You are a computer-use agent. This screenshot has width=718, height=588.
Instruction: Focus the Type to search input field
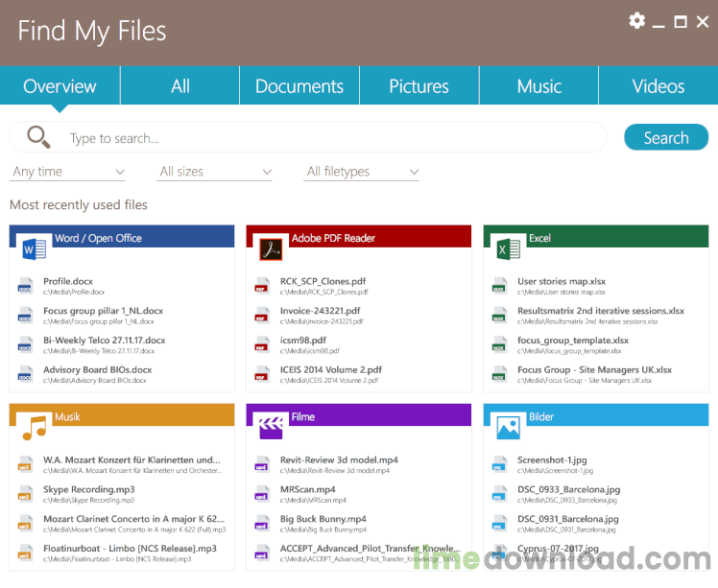(x=326, y=138)
